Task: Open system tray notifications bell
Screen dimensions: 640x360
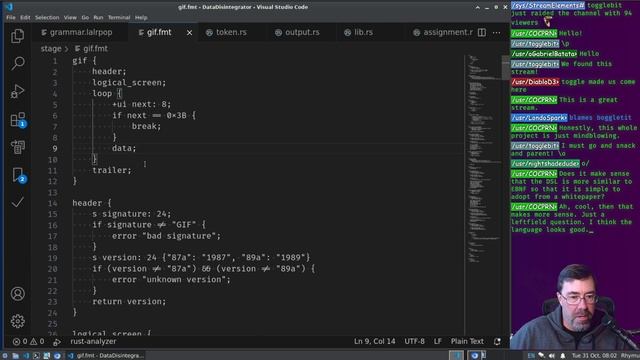Action: [x=562, y=356]
